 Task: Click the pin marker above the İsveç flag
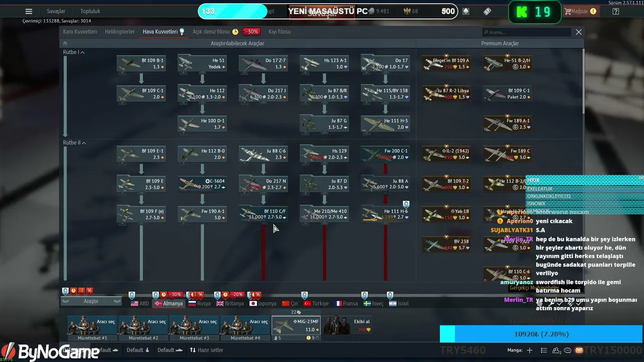coord(365,295)
